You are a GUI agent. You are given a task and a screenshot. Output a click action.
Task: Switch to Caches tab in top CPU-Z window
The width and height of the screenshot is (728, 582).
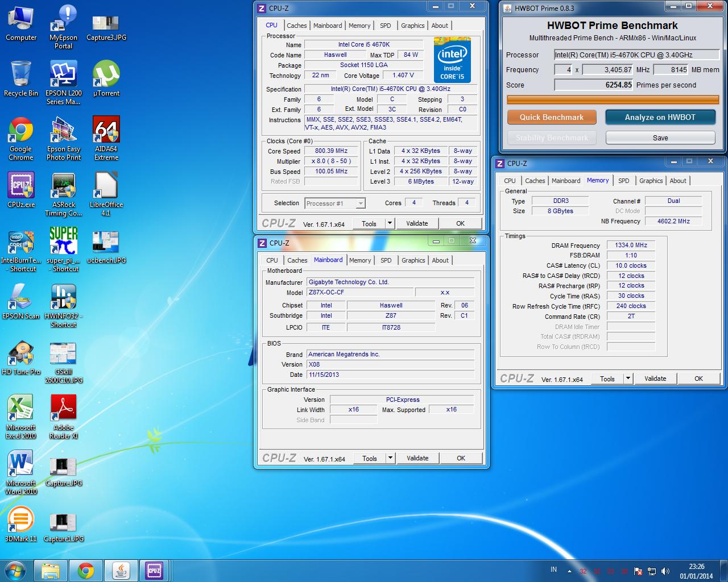click(x=297, y=26)
